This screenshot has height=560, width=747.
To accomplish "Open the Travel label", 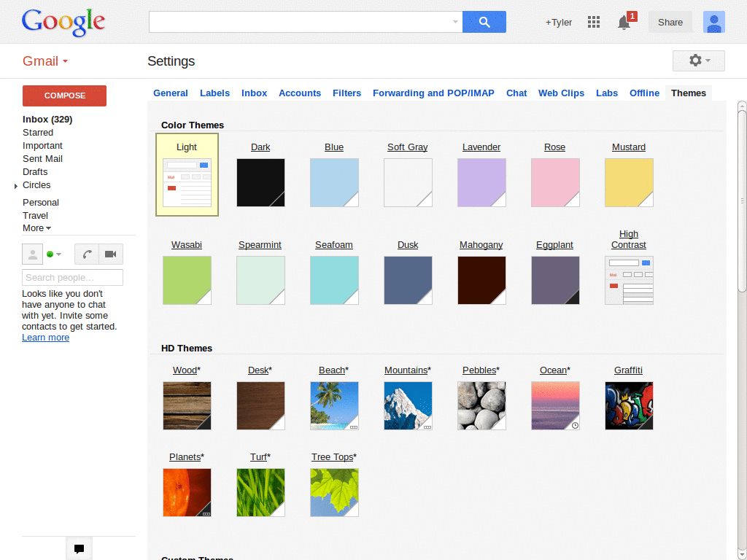I will point(35,216).
